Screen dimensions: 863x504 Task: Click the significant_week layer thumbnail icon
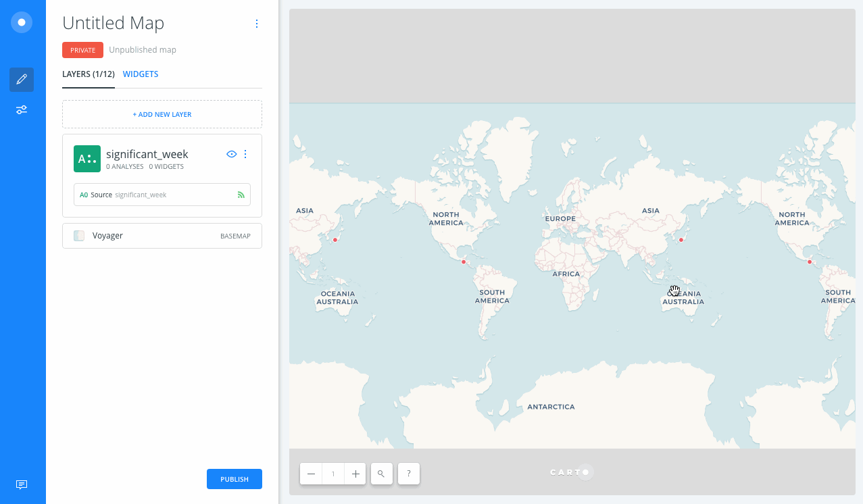(x=87, y=158)
